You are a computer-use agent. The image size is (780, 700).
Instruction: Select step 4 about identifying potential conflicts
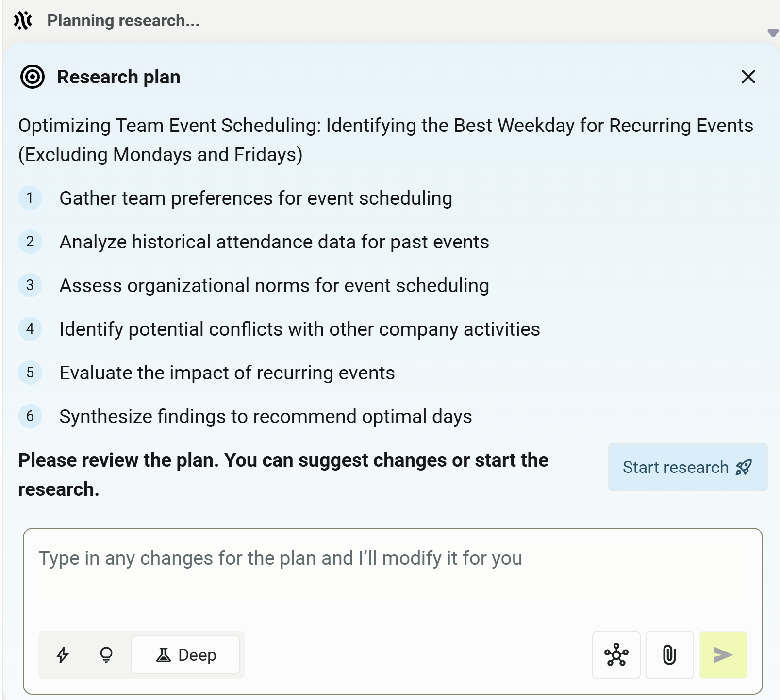coord(299,329)
